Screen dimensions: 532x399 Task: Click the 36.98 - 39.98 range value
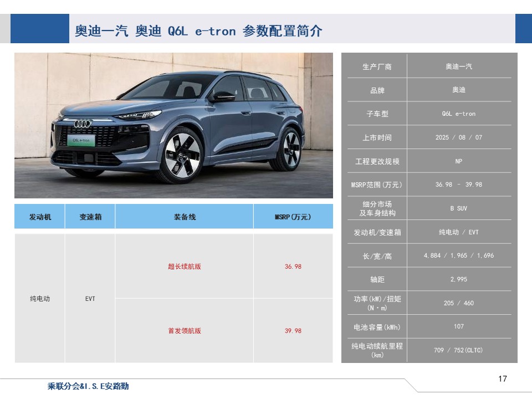point(459,185)
